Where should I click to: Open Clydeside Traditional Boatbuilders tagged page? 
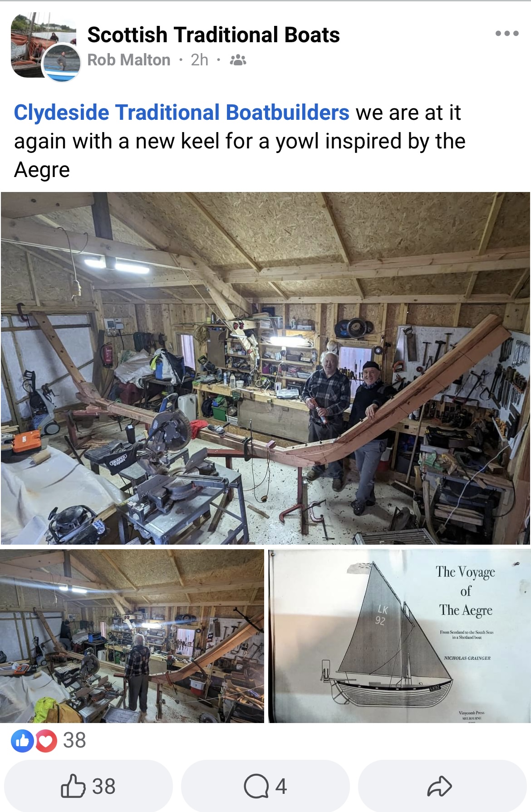[x=182, y=113]
